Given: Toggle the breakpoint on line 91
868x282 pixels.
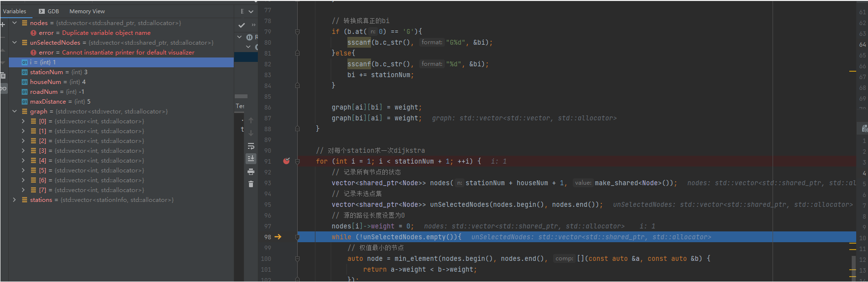Looking at the screenshot, I should coord(286,161).
